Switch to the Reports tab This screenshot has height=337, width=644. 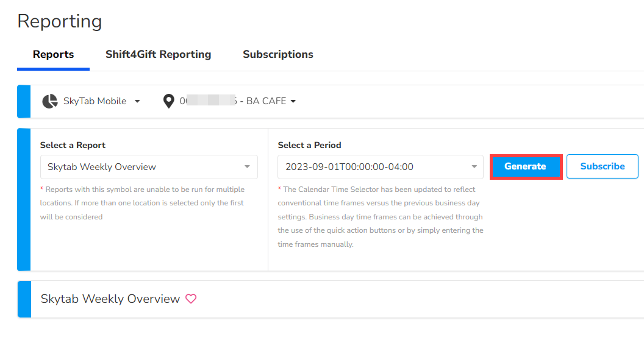click(x=53, y=54)
